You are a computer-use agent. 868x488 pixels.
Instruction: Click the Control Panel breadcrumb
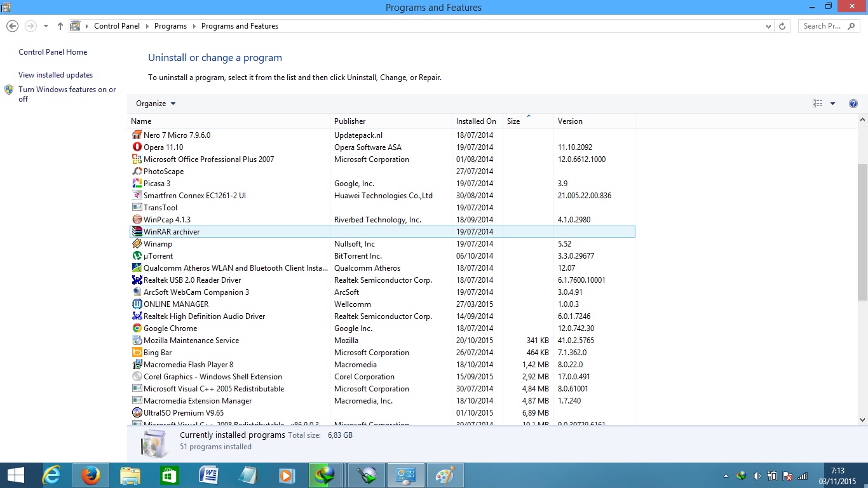118,26
